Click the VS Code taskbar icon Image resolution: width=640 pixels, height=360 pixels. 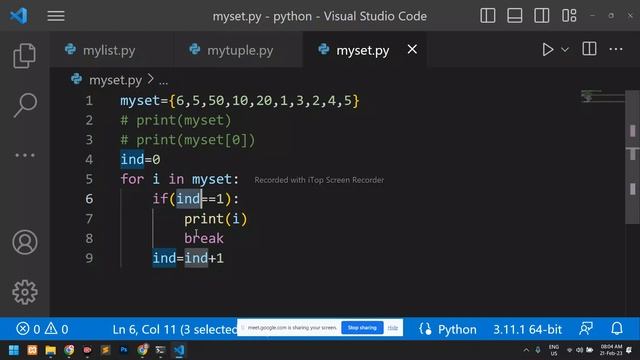(179, 350)
